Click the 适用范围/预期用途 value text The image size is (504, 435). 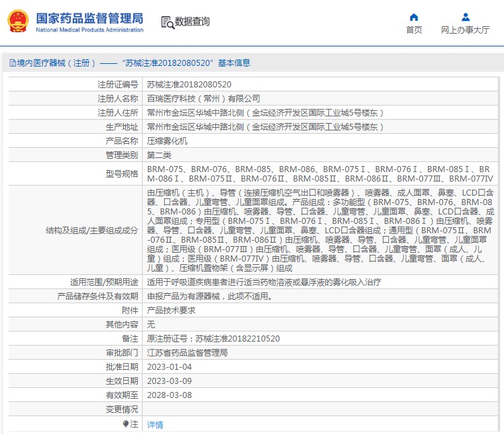click(x=264, y=282)
